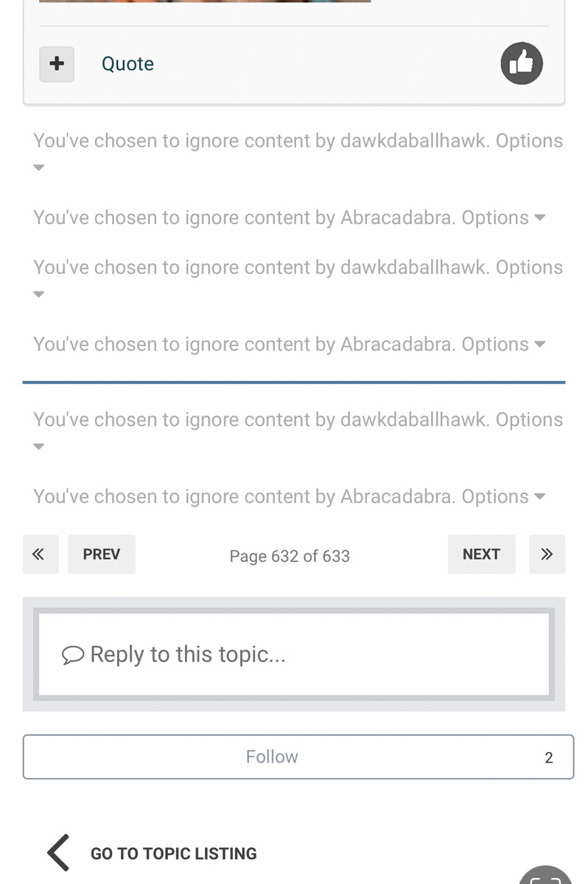Screen dimensions: 588x884
Task: Expand Options for first Abracadabra ignored post
Action: (x=503, y=218)
